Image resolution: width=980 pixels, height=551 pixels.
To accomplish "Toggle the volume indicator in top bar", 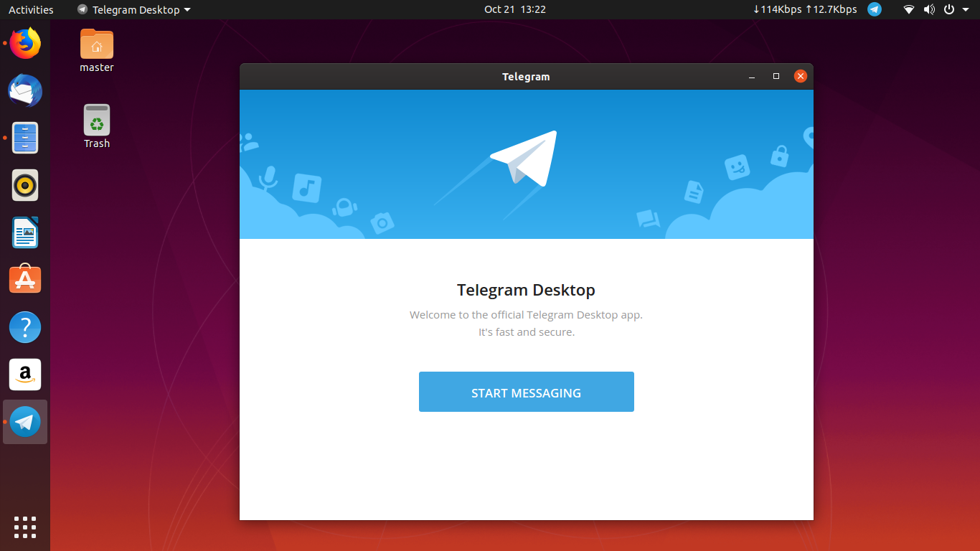I will pyautogui.click(x=928, y=9).
